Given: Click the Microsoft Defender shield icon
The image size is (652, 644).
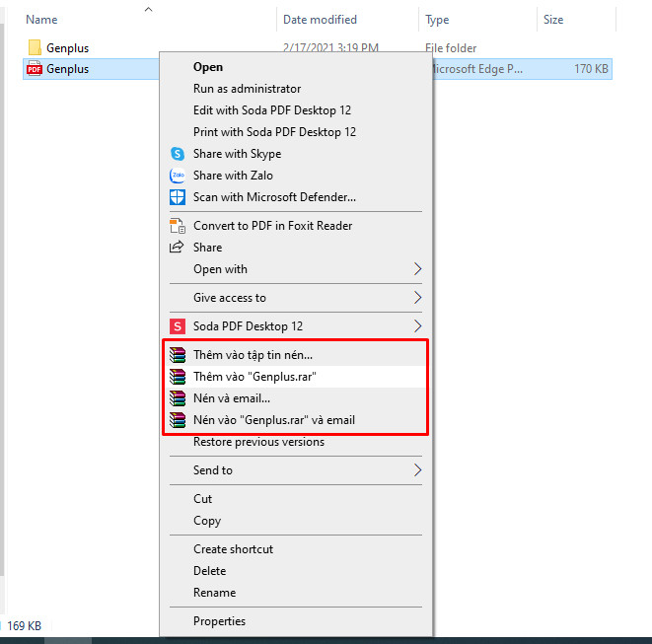Looking at the screenshot, I should pos(178,197).
